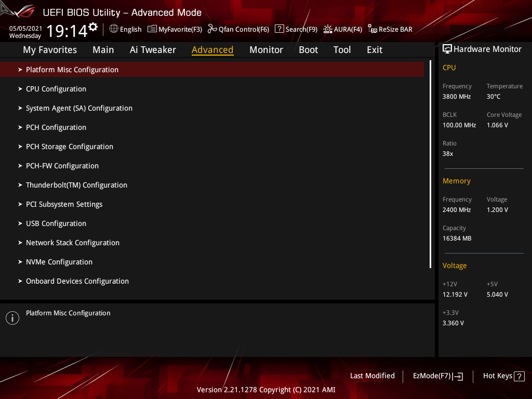Click the CPU section heading
Image resolution: width=532 pixels, height=399 pixels.
449,68
